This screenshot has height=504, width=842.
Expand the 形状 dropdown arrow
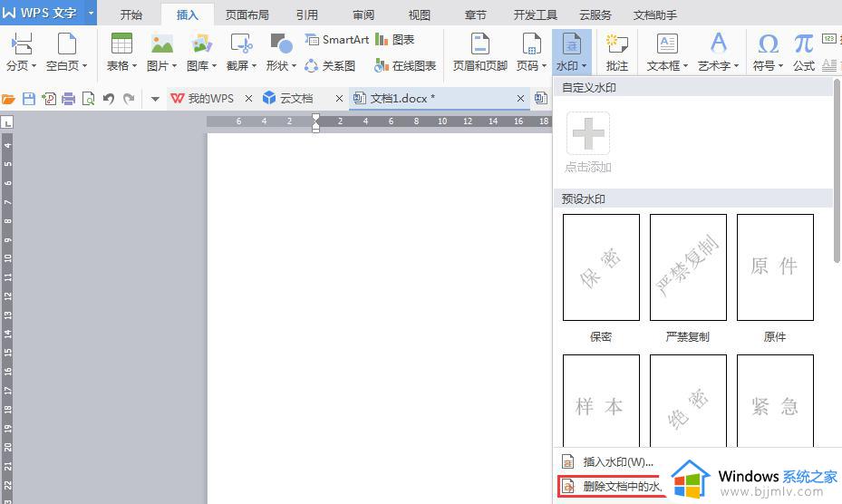(x=294, y=66)
